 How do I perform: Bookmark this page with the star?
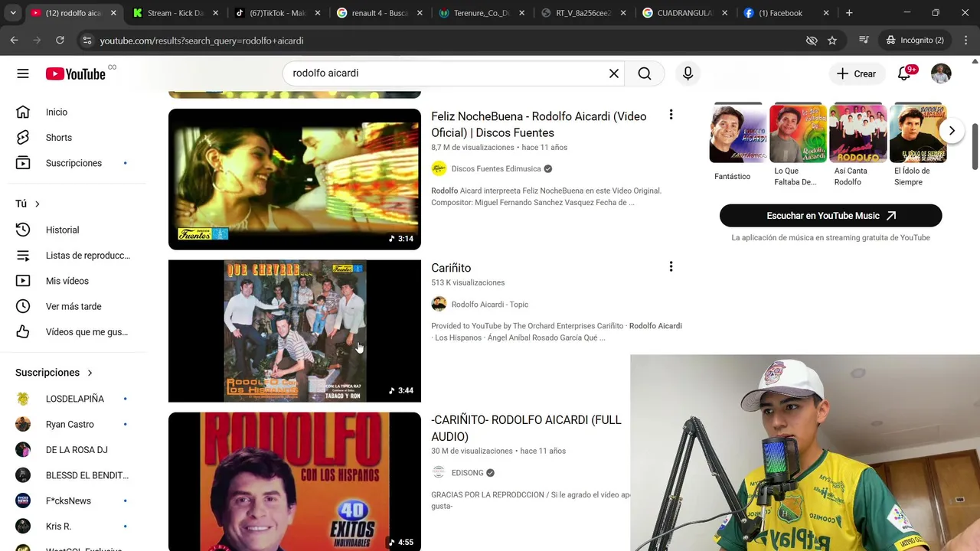click(832, 41)
